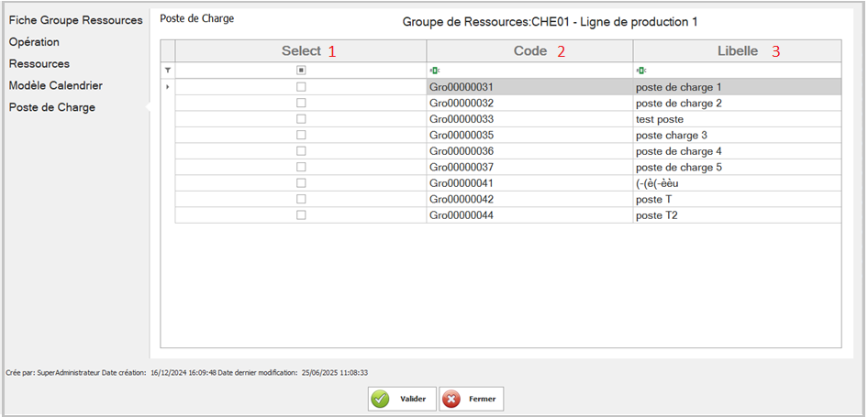Image resolution: width=868 pixels, height=417 pixels.
Task: Click the filter row funnel icon
Action: pyautogui.click(x=167, y=70)
